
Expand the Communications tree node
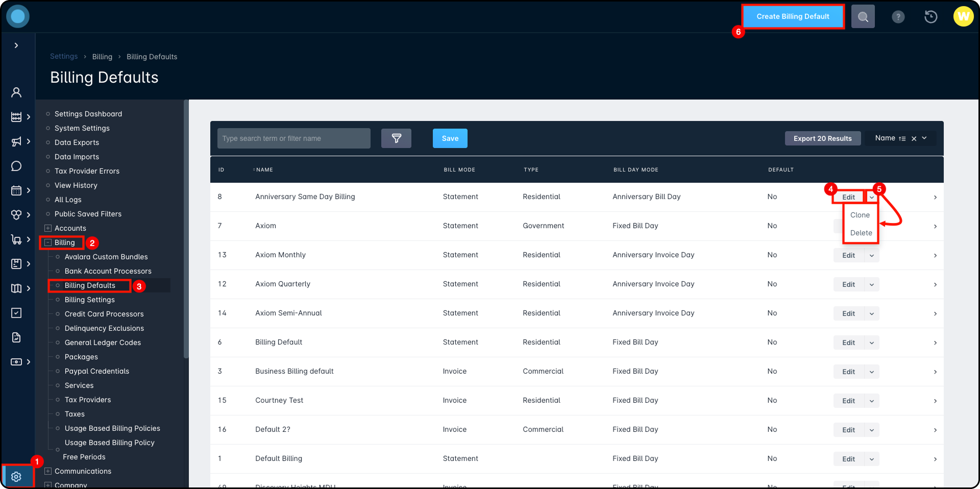click(48, 471)
